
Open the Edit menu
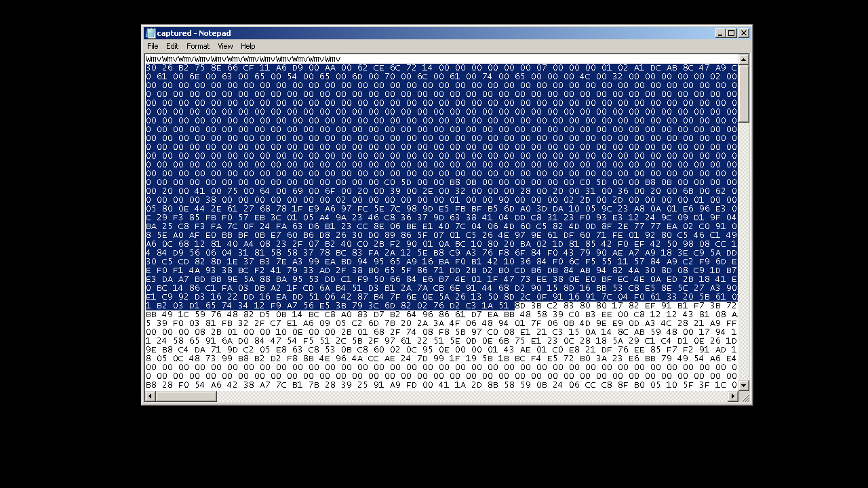pos(172,46)
